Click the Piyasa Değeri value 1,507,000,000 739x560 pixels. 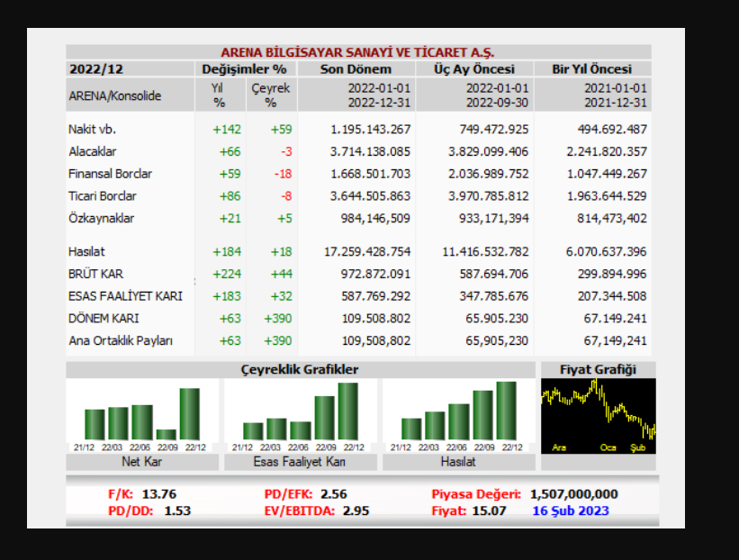coord(574,494)
